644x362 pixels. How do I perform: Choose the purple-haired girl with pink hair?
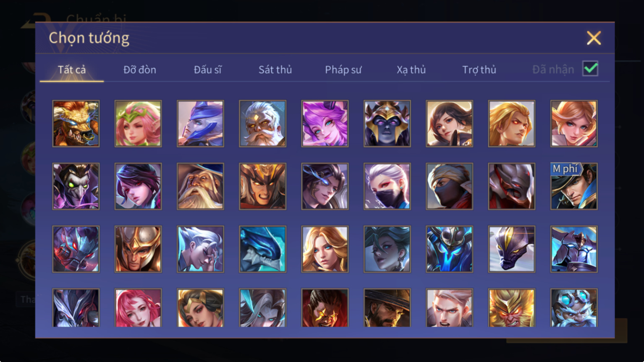[325, 124]
